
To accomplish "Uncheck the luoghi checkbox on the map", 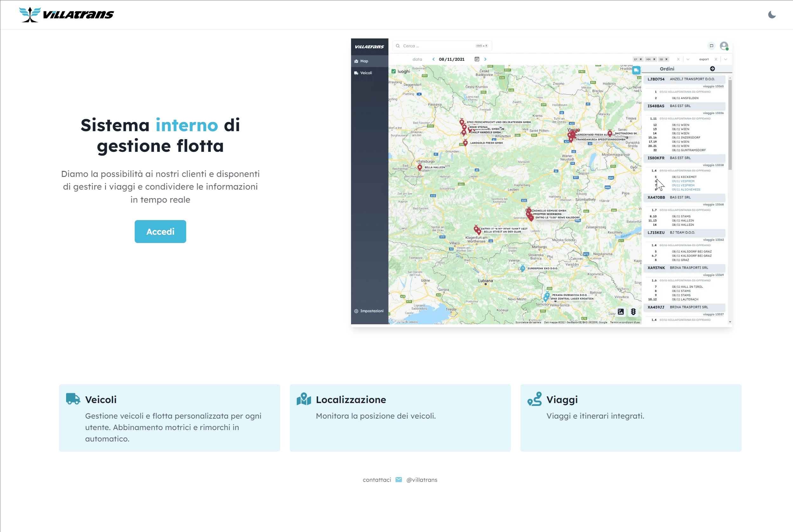I will coord(394,71).
